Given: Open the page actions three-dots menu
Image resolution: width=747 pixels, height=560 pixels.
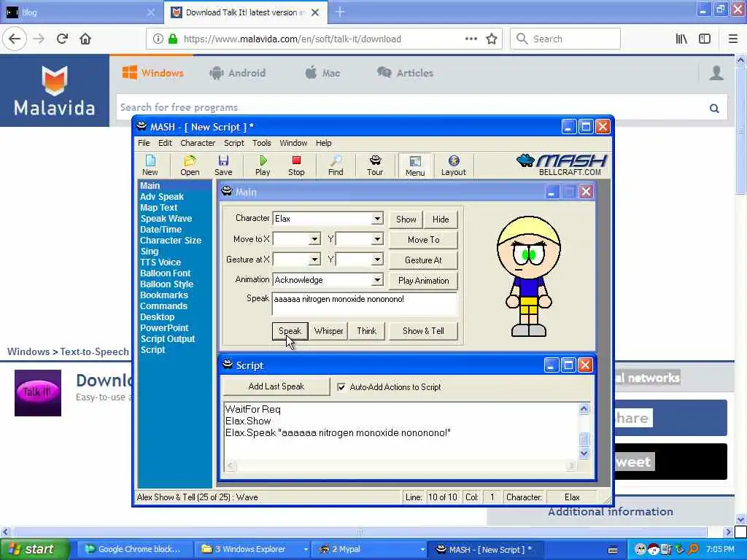Looking at the screenshot, I should (471, 39).
